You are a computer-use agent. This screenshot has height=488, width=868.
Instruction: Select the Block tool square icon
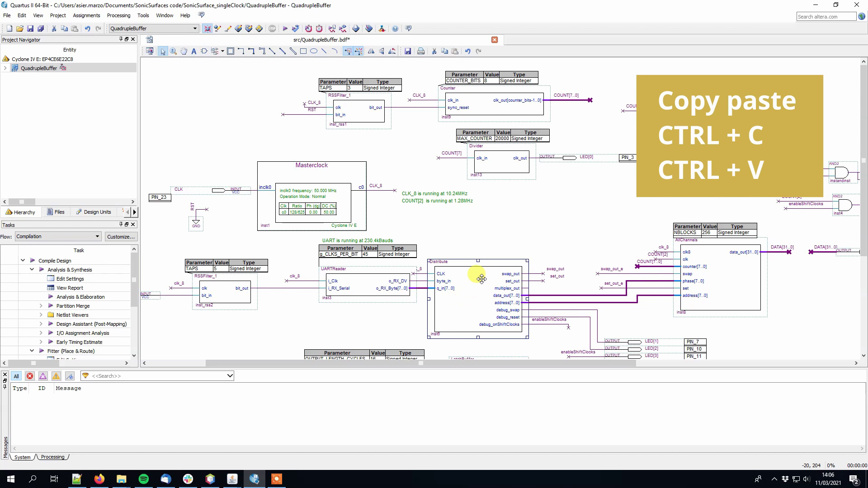pos(231,52)
